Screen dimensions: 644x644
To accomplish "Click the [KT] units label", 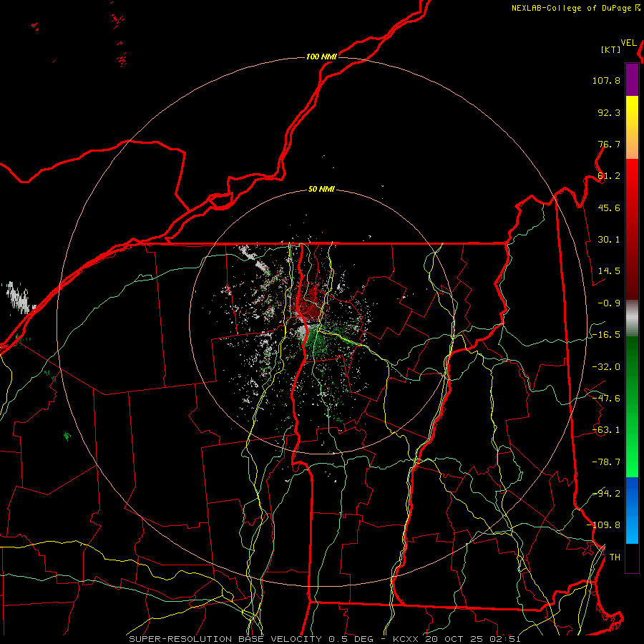I will point(611,49).
